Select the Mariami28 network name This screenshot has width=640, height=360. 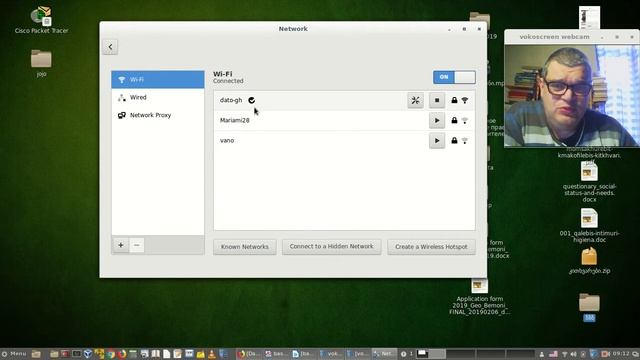[235, 120]
